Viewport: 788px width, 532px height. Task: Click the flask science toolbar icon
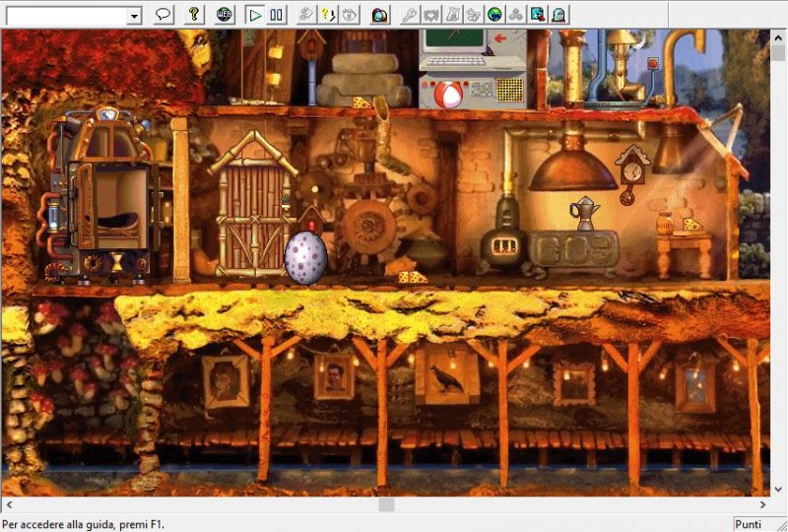coord(452,15)
